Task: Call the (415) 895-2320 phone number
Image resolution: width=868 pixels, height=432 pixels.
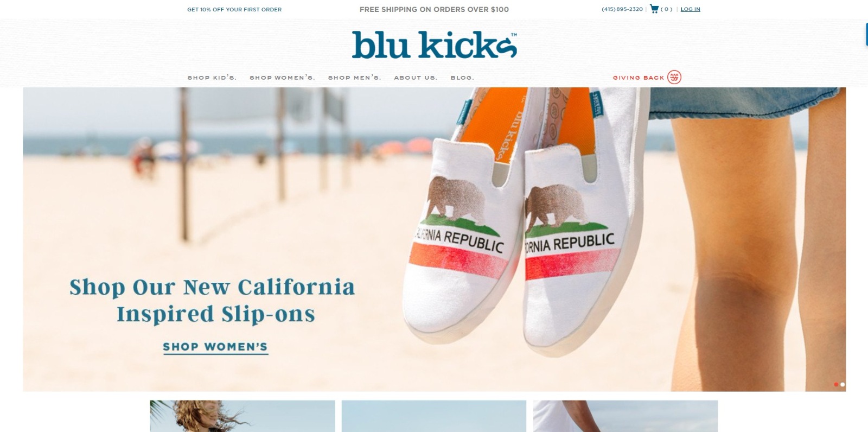Action: click(622, 9)
